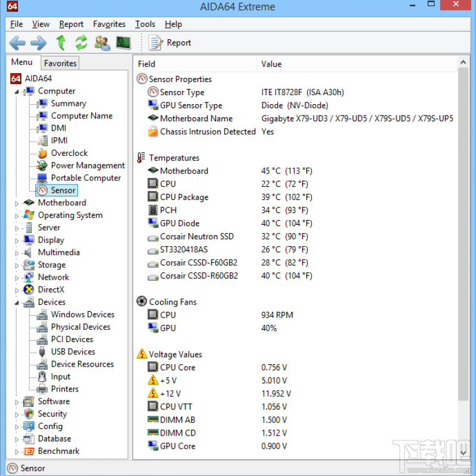Viewport: 476px width, 476px height.
Task: Expand the Operating System tree node
Action: point(17,215)
